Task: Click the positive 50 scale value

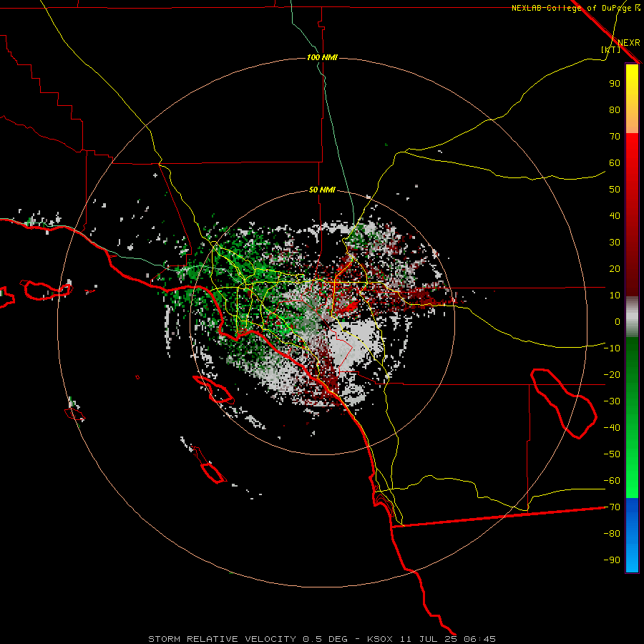Action: coord(615,190)
